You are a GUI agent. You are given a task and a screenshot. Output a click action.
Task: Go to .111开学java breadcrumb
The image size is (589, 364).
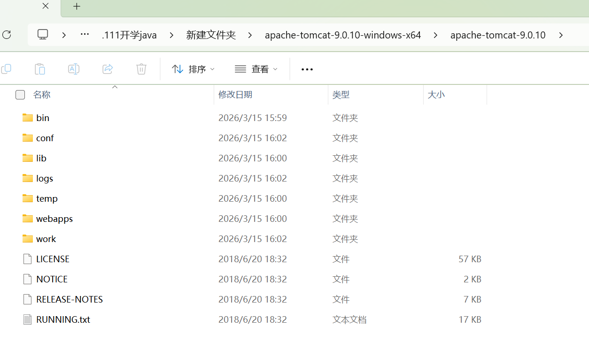pos(129,35)
